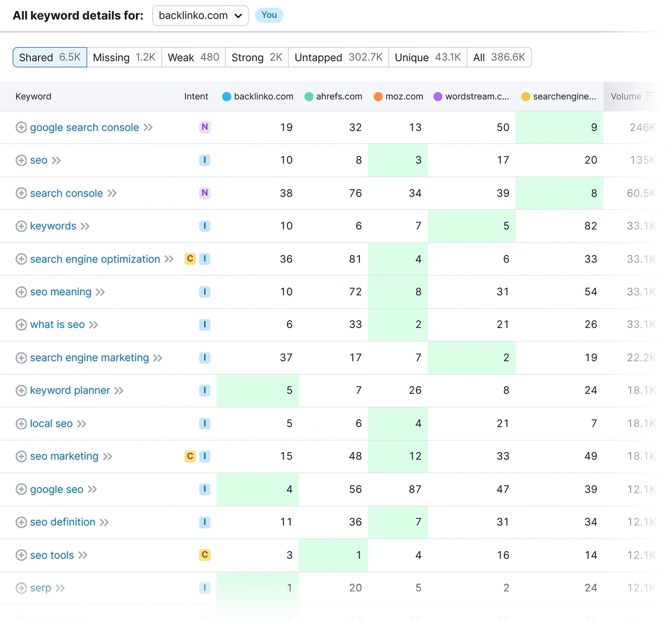Click double-arrow icon after what is seo
The height and width of the screenshot is (624, 672).
(x=94, y=325)
